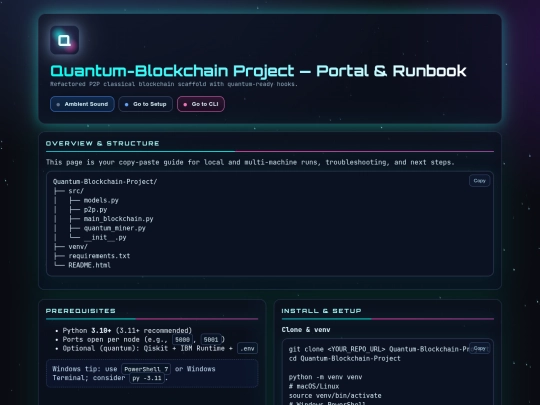The height and width of the screenshot is (405, 540).
Task: Click the 5000 port code chip
Action: [182, 340]
